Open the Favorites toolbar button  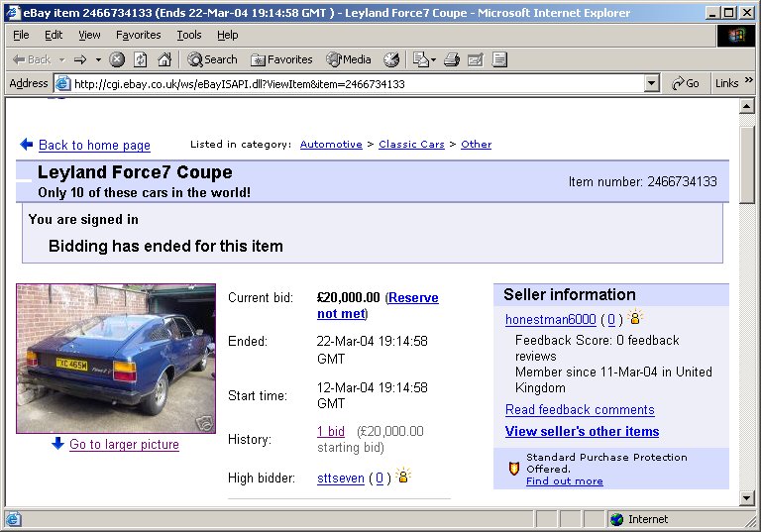281,59
